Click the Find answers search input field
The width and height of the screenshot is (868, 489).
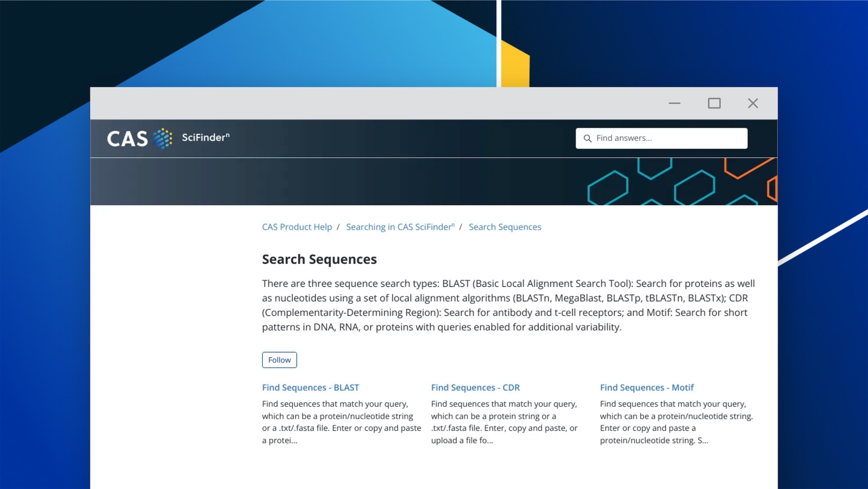tap(662, 138)
